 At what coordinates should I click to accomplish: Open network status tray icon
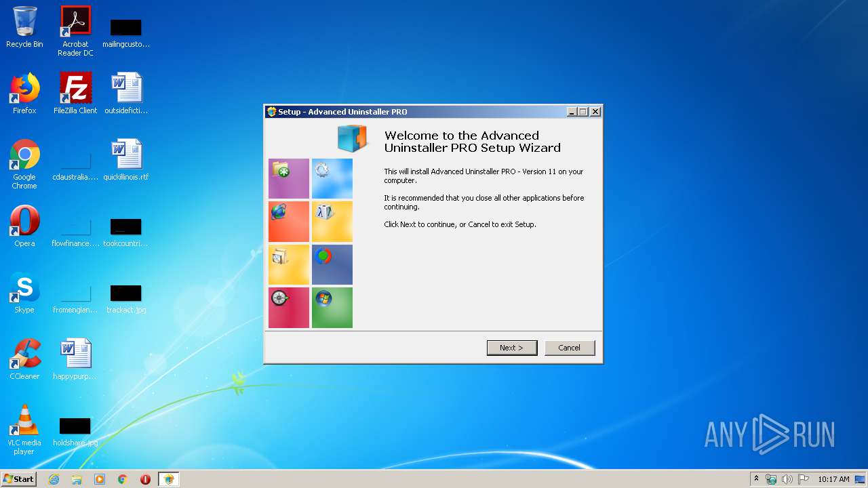[x=771, y=479]
